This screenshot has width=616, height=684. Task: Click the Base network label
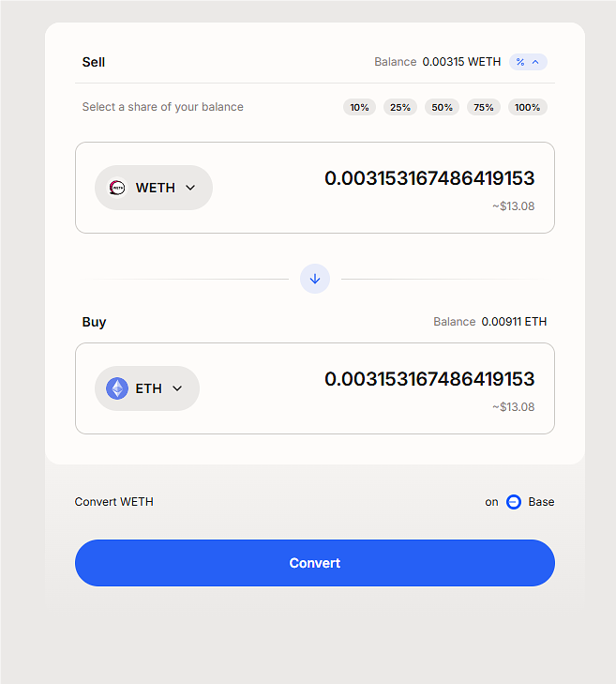(x=541, y=502)
